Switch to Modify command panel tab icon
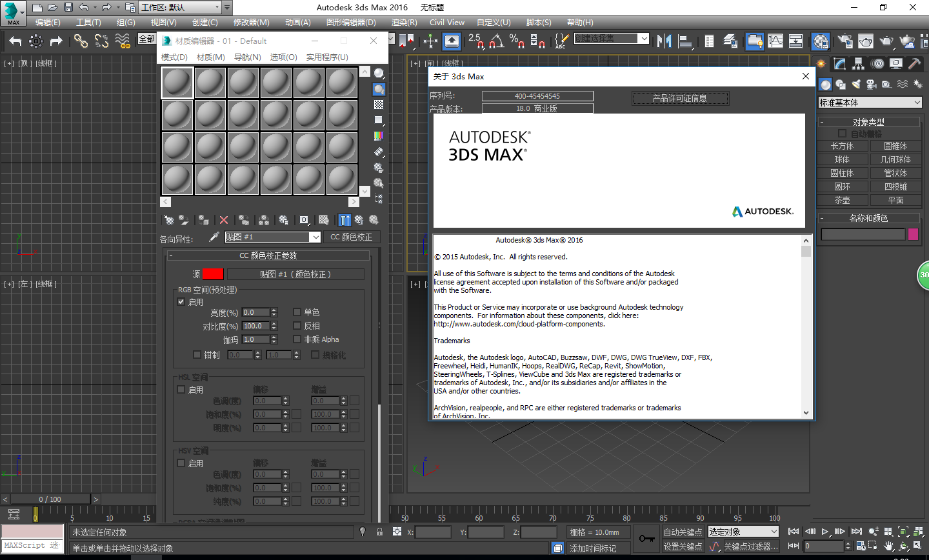929x560 pixels. [x=839, y=64]
